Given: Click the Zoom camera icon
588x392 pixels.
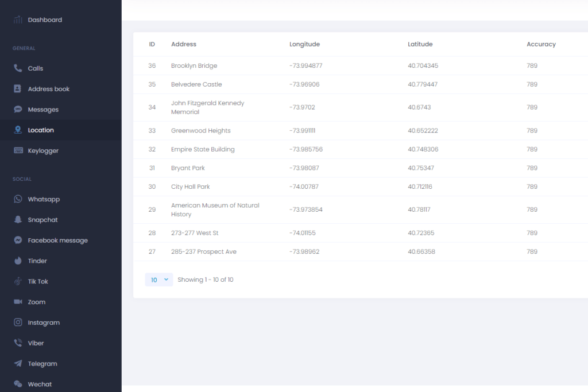Looking at the screenshot, I should 18,302.
